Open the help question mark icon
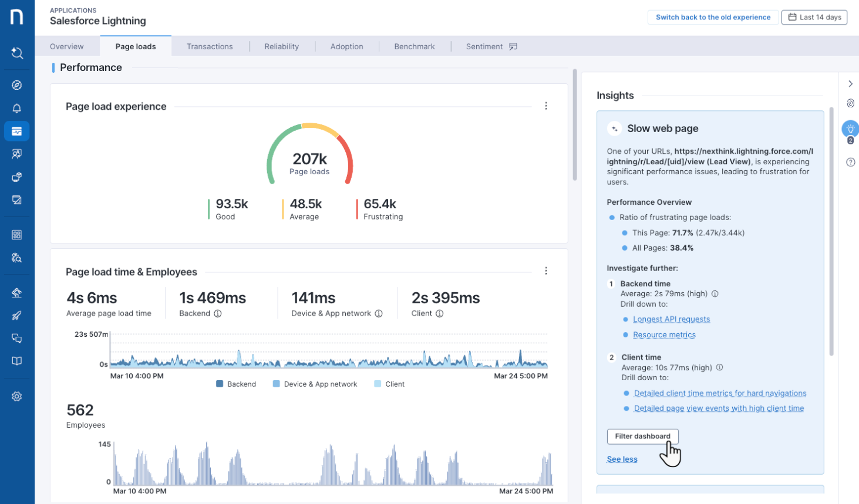The height and width of the screenshot is (504, 859). 850,163
